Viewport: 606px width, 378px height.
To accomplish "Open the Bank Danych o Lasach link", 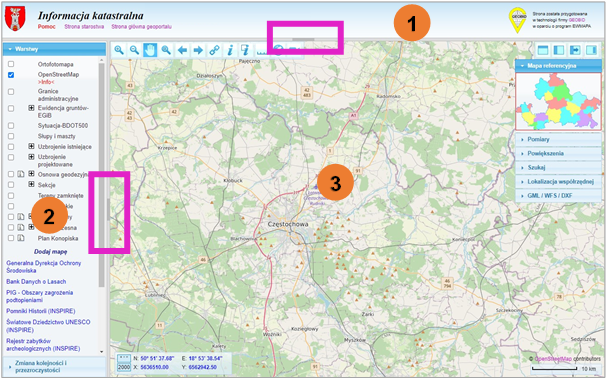I will click(36, 282).
